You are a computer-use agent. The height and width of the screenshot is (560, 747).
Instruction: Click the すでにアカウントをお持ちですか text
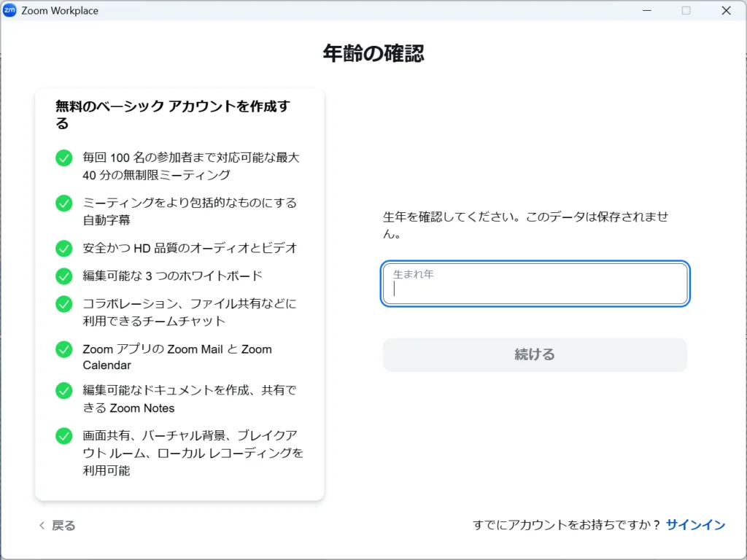pyautogui.click(x=566, y=525)
